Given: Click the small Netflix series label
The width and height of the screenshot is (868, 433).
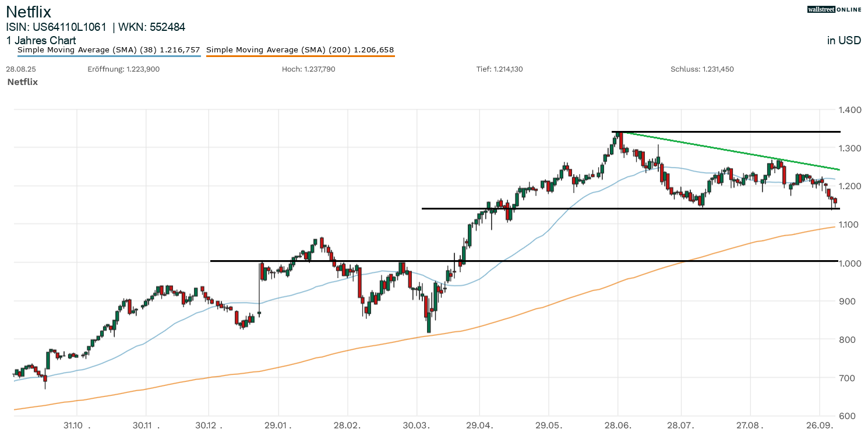Looking at the screenshot, I should (x=22, y=82).
